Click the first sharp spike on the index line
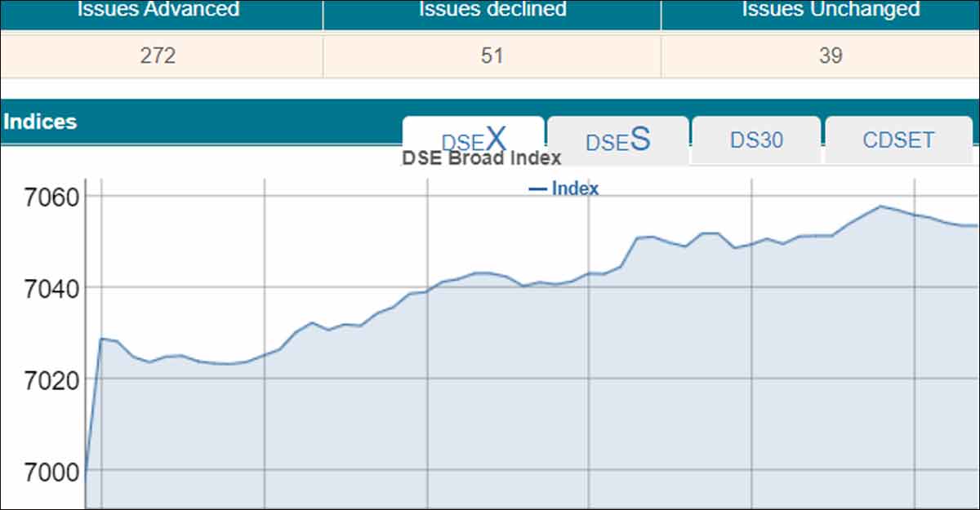980x510 pixels. [101, 338]
